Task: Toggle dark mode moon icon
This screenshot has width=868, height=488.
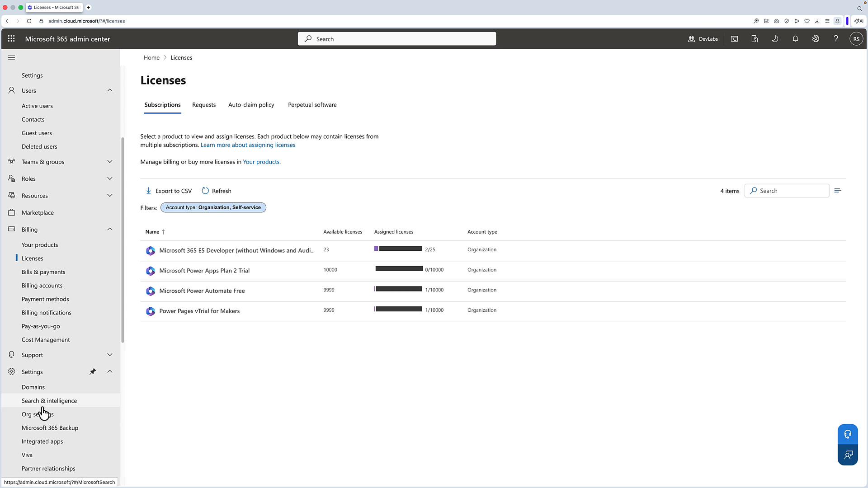Action: 775,39
